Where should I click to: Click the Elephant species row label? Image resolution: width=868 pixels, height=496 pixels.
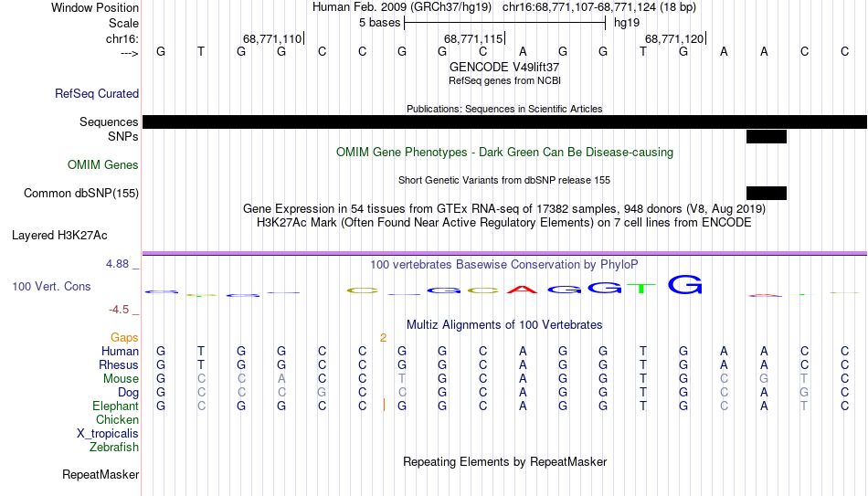point(115,406)
